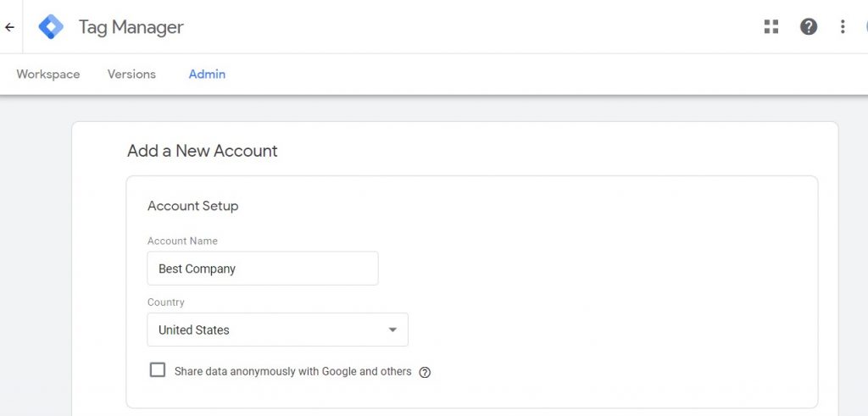The height and width of the screenshot is (416, 868).
Task: Click the Add a New Account heading
Action: (x=202, y=151)
